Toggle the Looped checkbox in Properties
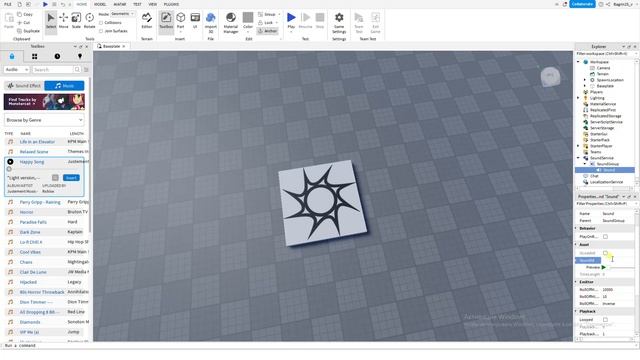The width and height of the screenshot is (640, 360). 605,320
